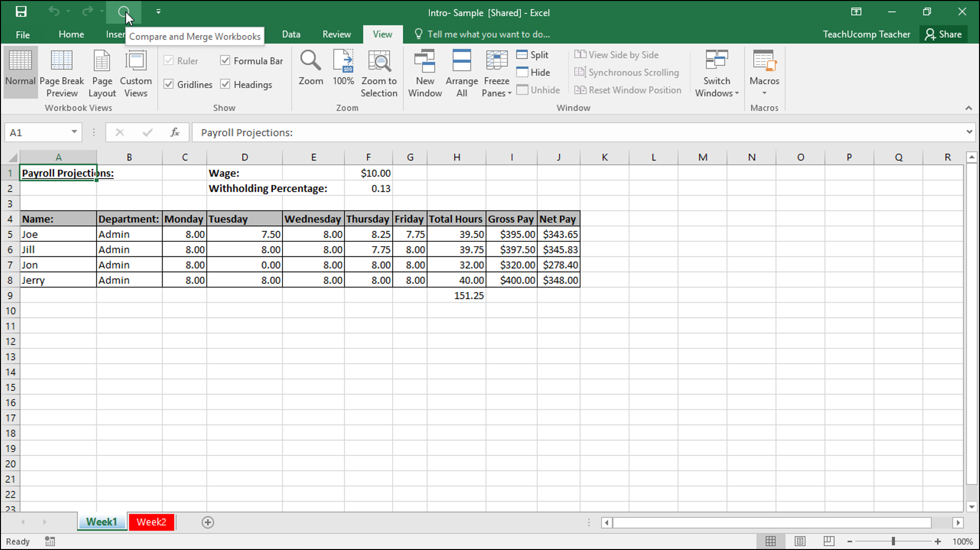Enable the Headings display checkbox
Screen dimensions: 980x550
pos(225,84)
